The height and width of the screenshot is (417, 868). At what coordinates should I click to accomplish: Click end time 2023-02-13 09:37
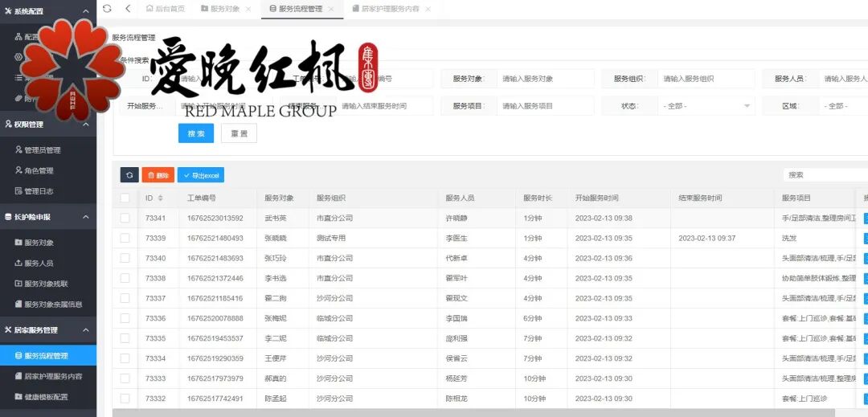707,238
